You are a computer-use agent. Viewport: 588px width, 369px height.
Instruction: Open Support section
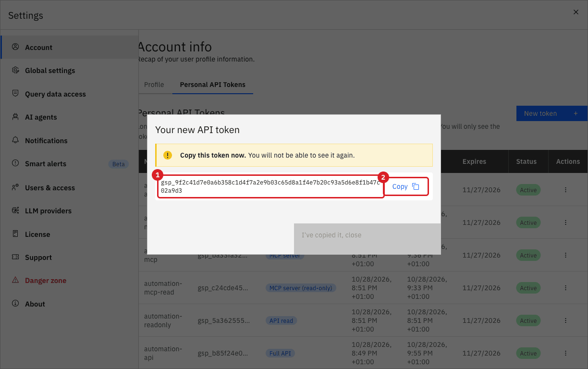pyautogui.click(x=70, y=258)
